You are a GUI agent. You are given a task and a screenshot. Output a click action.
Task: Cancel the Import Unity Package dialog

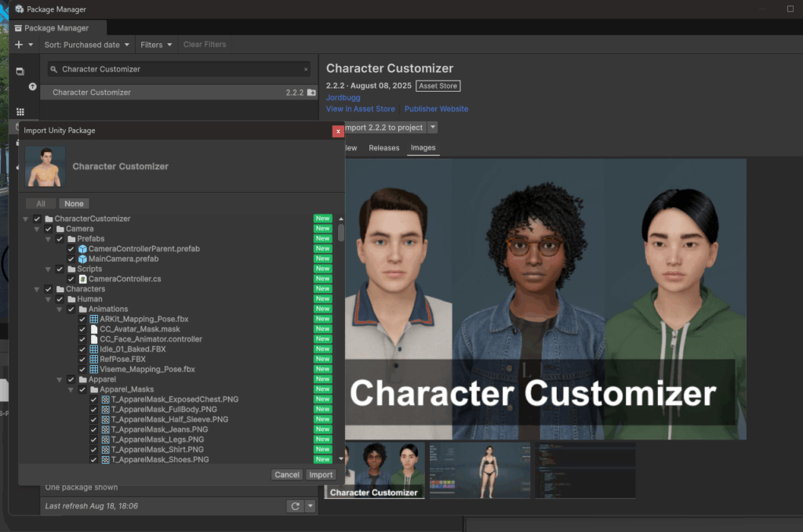pos(287,475)
